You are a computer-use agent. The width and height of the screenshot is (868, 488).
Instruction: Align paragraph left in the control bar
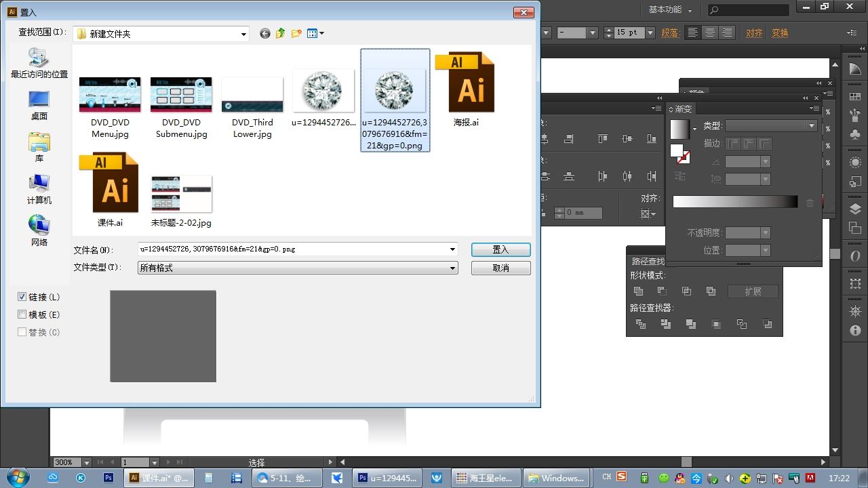click(x=692, y=33)
